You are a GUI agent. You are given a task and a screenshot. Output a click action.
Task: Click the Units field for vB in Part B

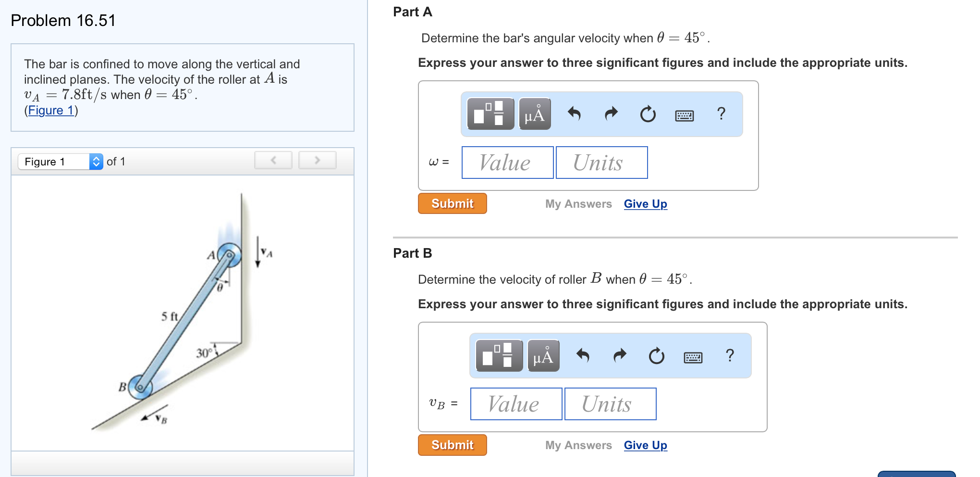pos(610,403)
